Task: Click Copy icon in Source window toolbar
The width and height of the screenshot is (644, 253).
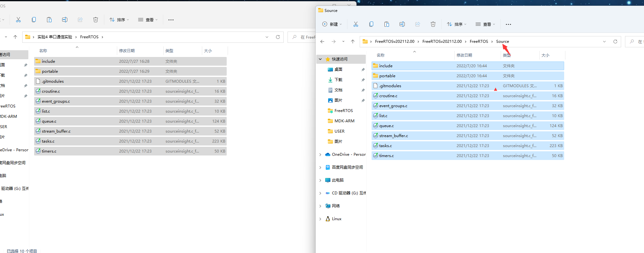Action: [x=371, y=24]
